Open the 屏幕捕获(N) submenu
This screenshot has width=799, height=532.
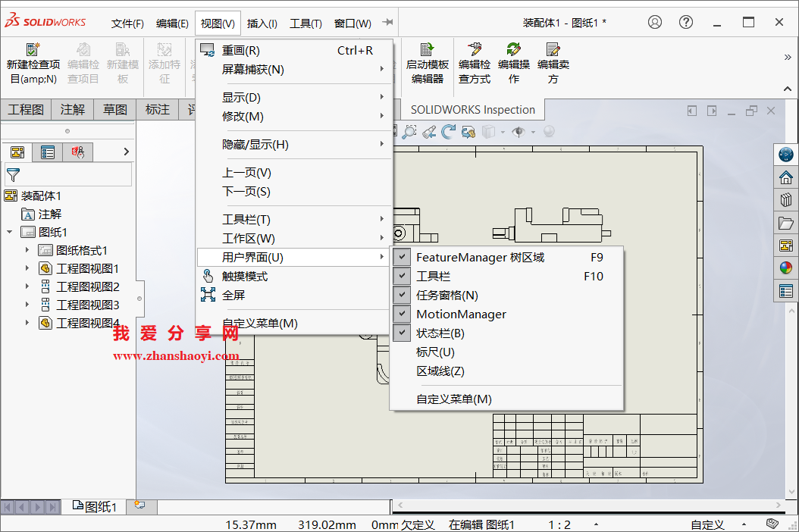(295, 69)
